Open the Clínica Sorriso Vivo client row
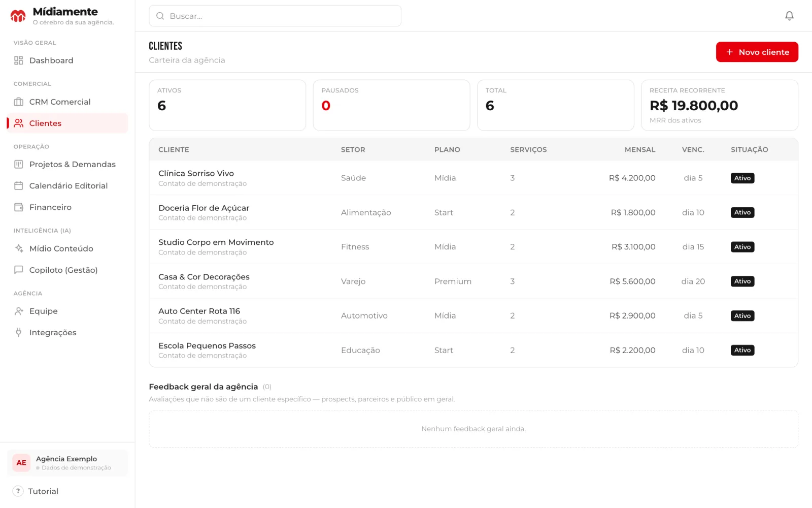The width and height of the screenshot is (812, 508). click(473, 178)
